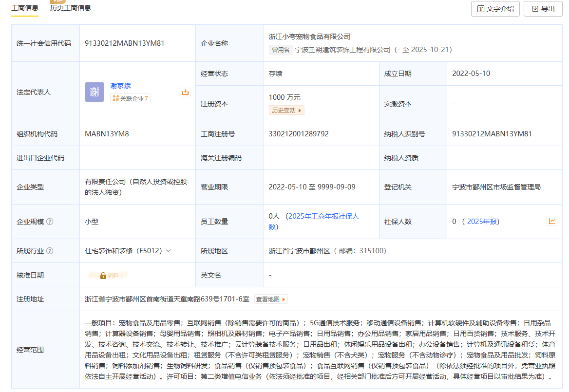Switch to the 历史工商信息 tab
The height and width of the screenshot is (392, 569).
tap(71, 8)
